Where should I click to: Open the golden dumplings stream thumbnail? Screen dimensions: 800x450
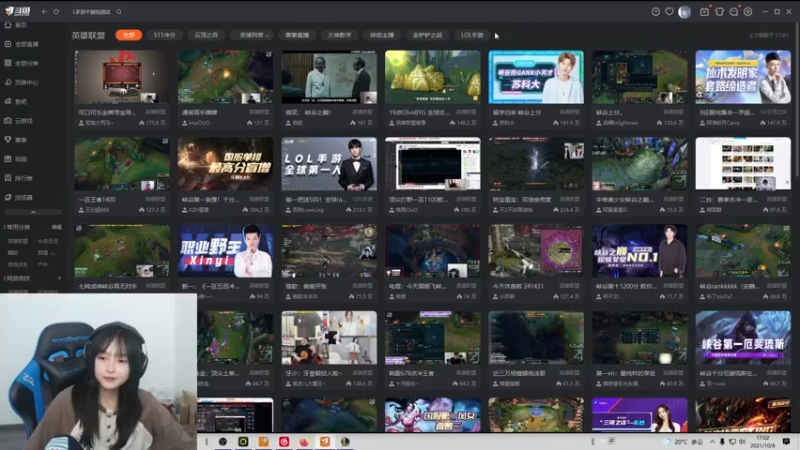(433, 77)
